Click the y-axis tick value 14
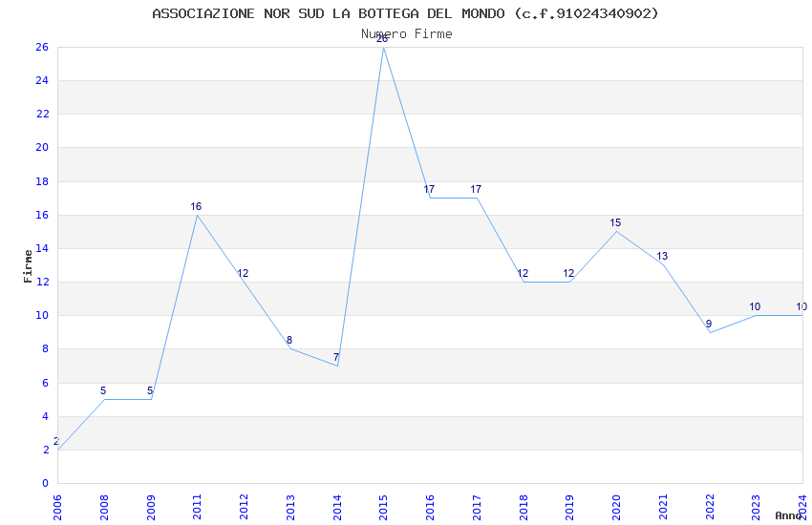Image resolution: width=812 pixels, height=525 pixels. [x=42, y=248]
